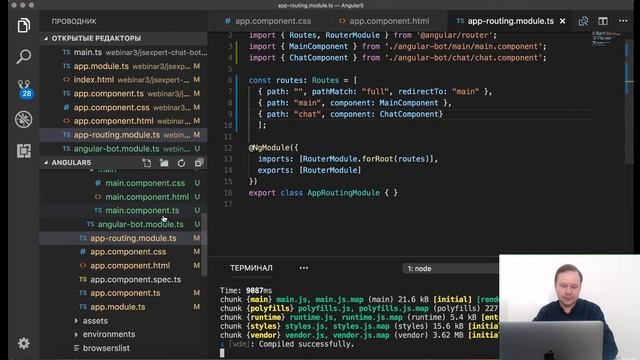Click MainComponent in the import on line 3
The image size is (640, 360).
(318, 47)
